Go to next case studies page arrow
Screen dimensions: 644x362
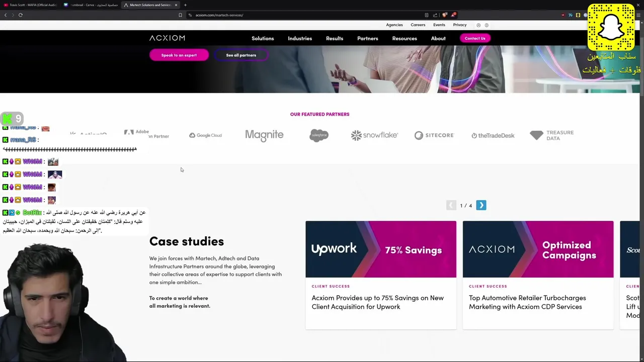point(481,205)
